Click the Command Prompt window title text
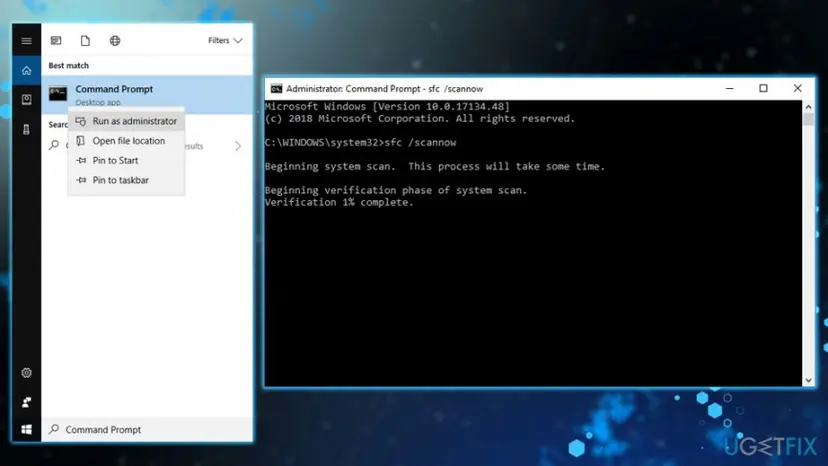Screen dimensions: 828x466 [x=384, y=89]
